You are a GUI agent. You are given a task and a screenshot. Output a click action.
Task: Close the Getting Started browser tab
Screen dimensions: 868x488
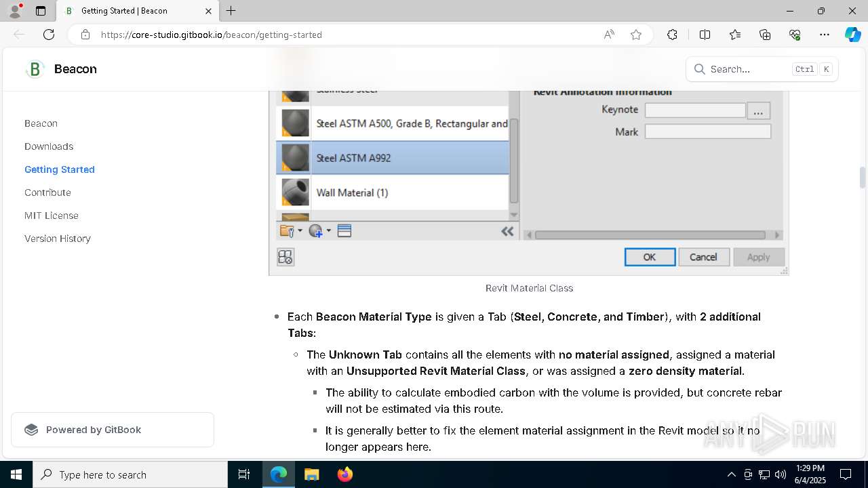point(208,11)
